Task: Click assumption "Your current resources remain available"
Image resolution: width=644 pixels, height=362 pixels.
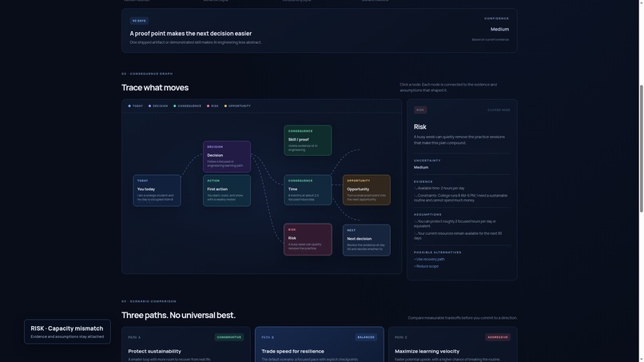Action: [x=458, y=236]
